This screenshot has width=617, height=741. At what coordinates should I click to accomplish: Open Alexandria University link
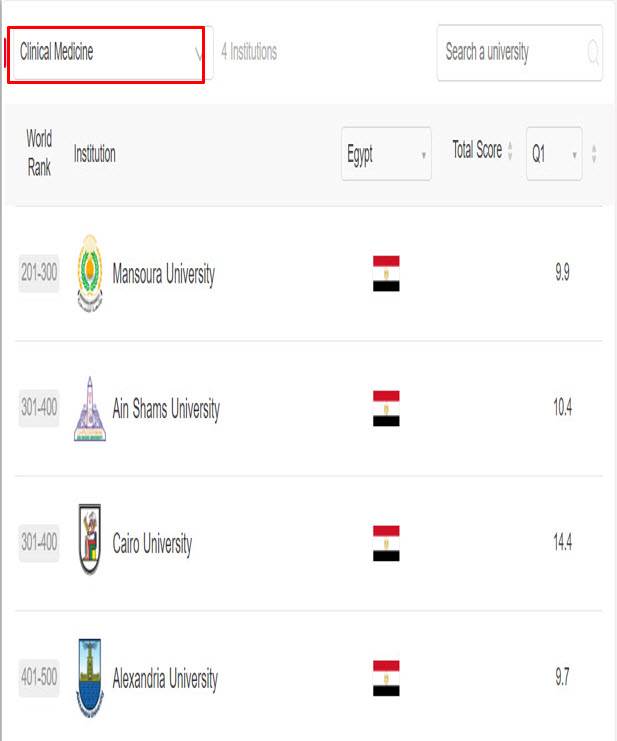165,679
